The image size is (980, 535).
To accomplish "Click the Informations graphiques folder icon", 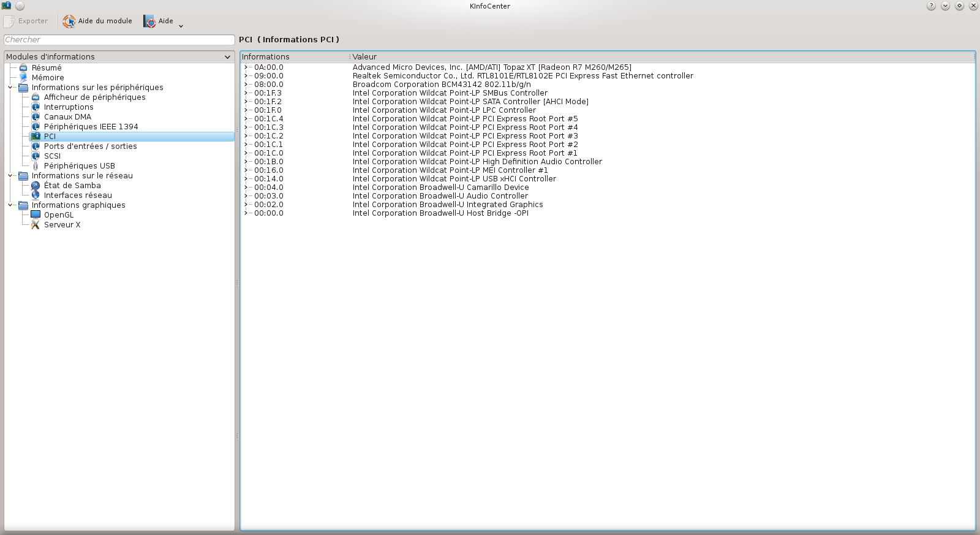I will 23,205.
